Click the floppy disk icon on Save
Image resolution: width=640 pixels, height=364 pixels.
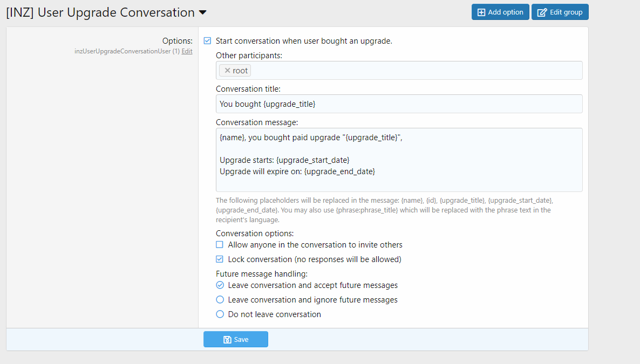click(227, 339)
